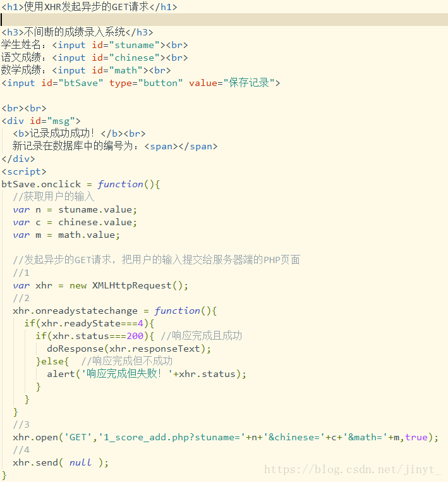Screen dimensions: 448x482
Task: Click the <div id="msg"> opening tag
Action: click(41, 121)
